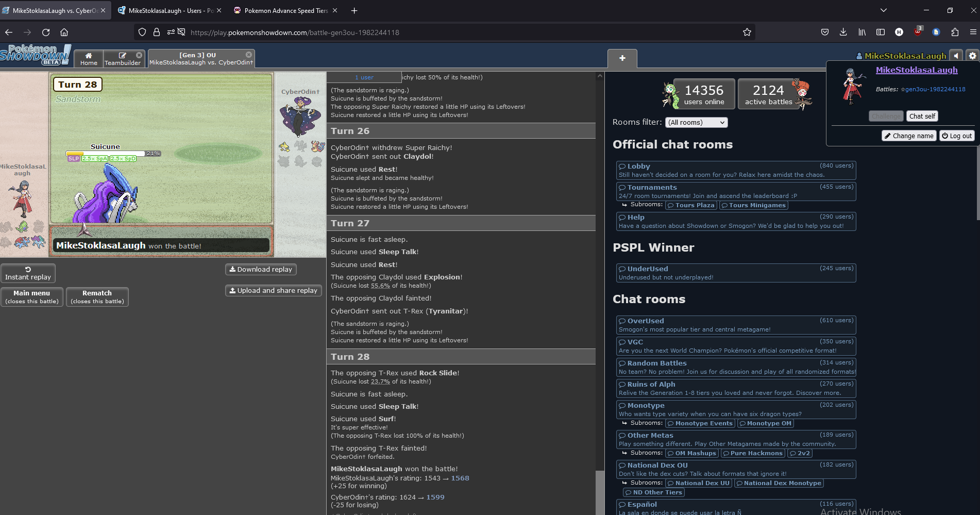Image resolution: width=980 pixels, height=515 pixels.
Task: Click the plus button to join rooms
Action: (622, 58)
